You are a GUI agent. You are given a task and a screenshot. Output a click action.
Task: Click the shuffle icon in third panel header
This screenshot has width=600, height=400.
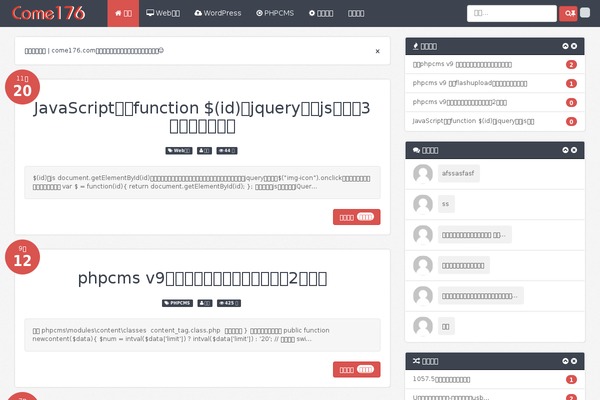(x=416, y=361)
